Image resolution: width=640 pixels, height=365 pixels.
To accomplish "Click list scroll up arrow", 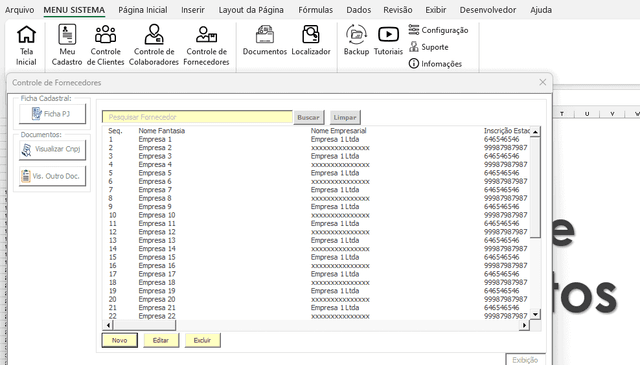I will (x=535, y=131).
